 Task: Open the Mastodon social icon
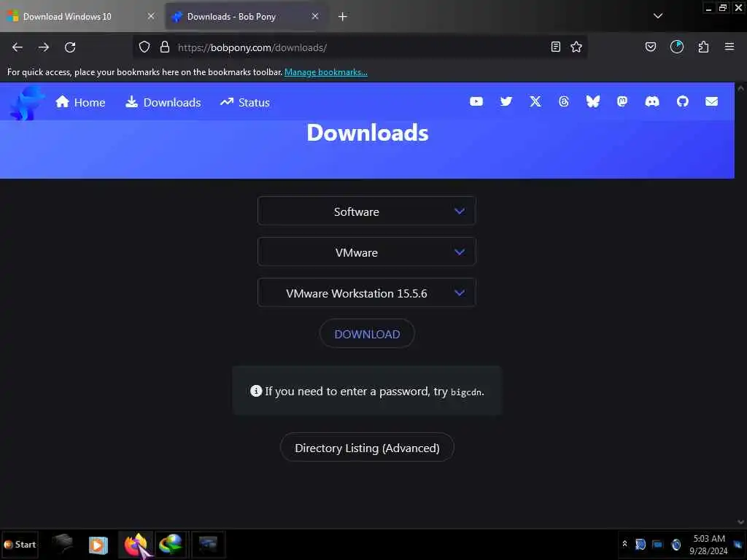click(622, 101)
